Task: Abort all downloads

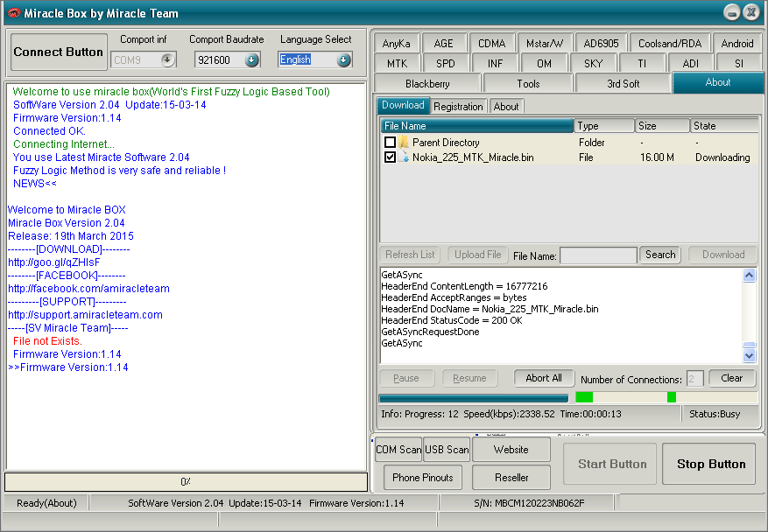Action: pos(544,378)
